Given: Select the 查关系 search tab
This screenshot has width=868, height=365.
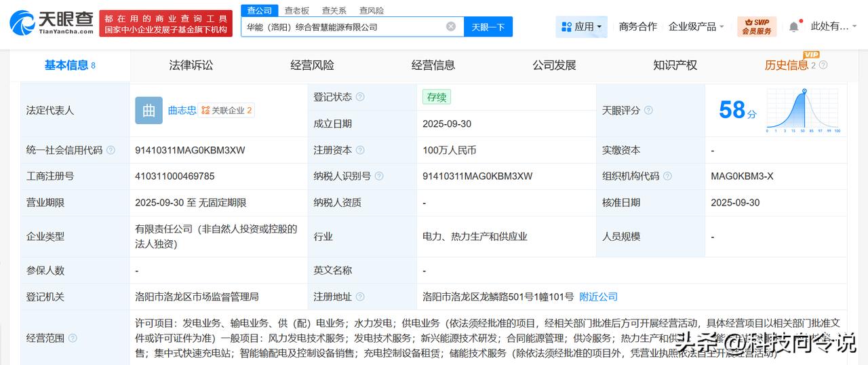Looking at the screenshot, I should pyautogui.click(x=334, y=10).
